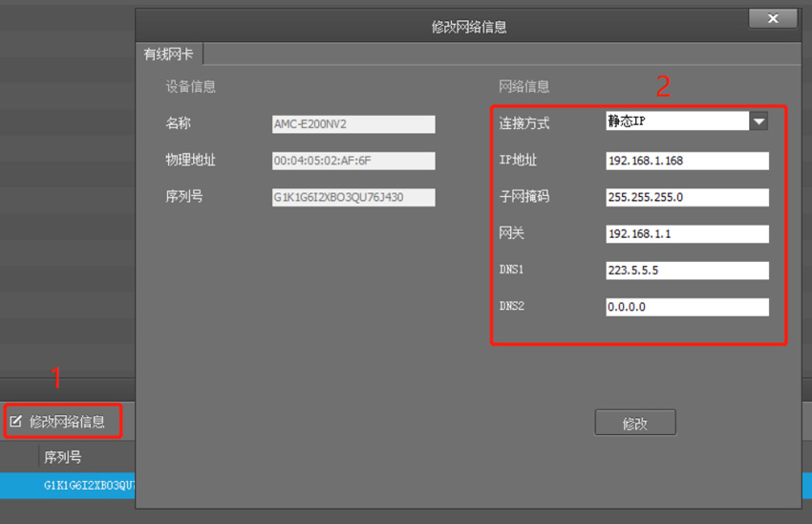Switch to the 有线网卡 tab

[x=169, y=54]
